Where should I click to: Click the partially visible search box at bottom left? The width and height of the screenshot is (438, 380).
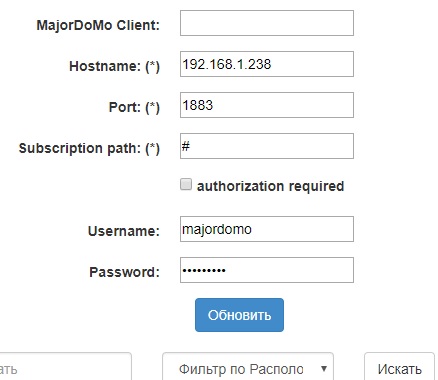65,367
